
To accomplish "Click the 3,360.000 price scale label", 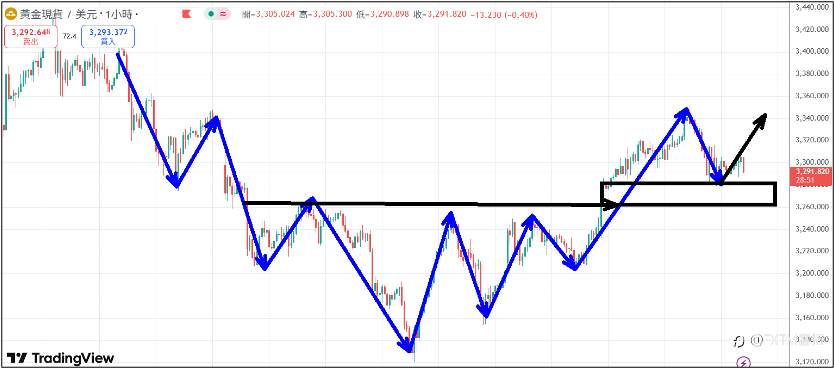I will [812, 96].
